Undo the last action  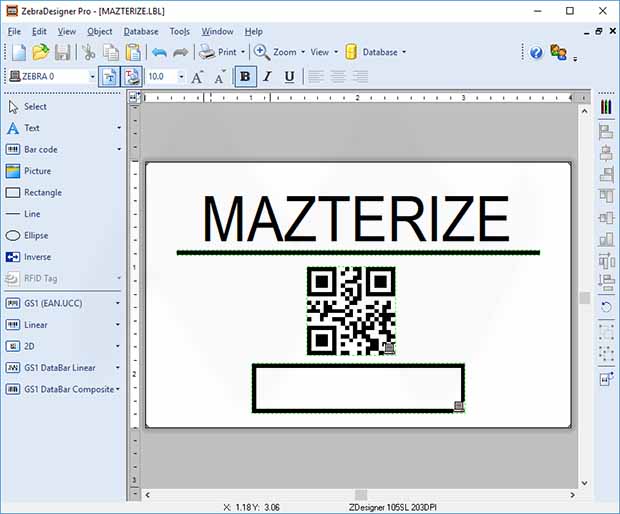[x=159, y=52]
